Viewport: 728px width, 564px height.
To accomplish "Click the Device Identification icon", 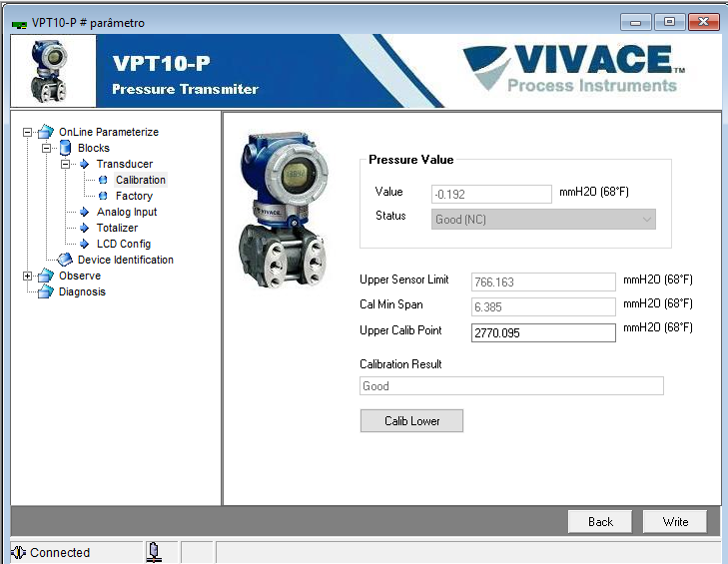I will tap(65, 260).
